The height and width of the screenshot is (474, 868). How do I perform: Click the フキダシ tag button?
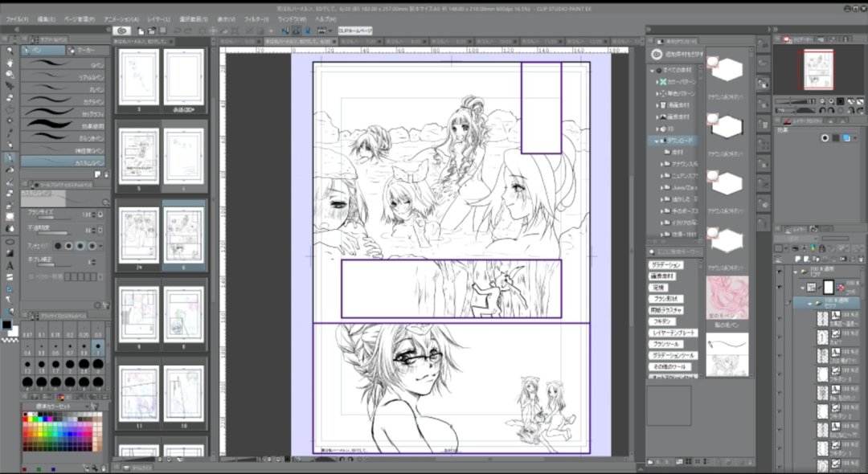click(661, 321)
